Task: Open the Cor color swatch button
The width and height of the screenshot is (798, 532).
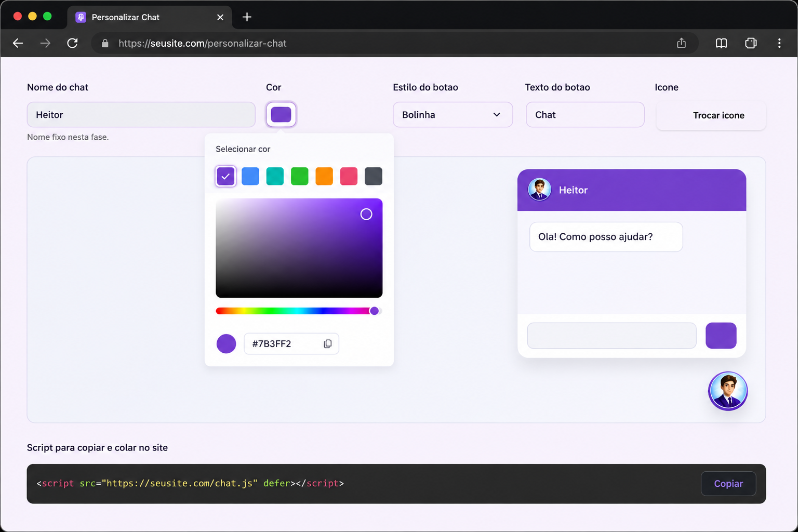Action: click(281, 114)
